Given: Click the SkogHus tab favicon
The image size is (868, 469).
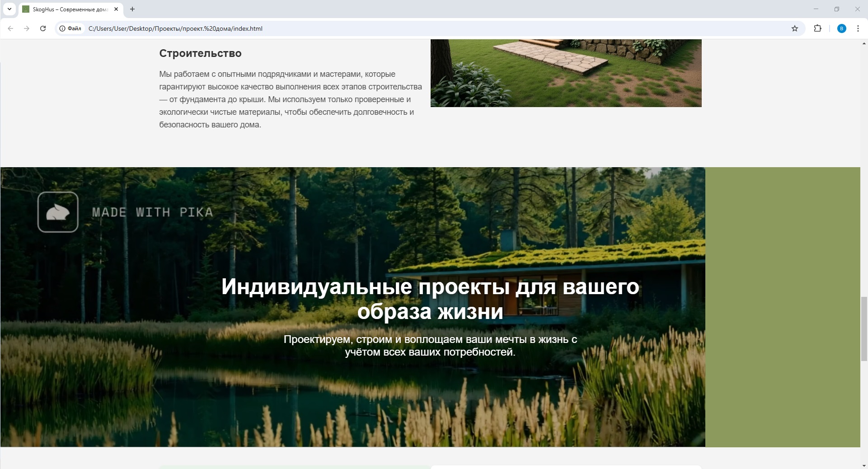Looking at the screenshot, I should [26, 9].
